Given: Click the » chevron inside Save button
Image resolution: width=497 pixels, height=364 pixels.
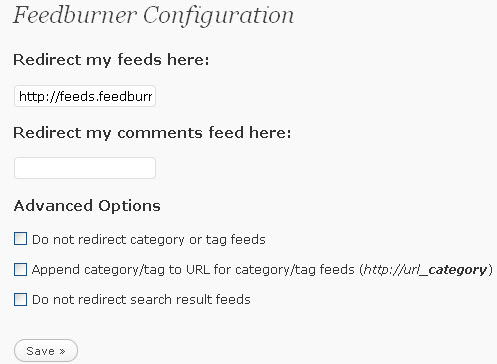Looking at the screenshot, I should [62, 351].
